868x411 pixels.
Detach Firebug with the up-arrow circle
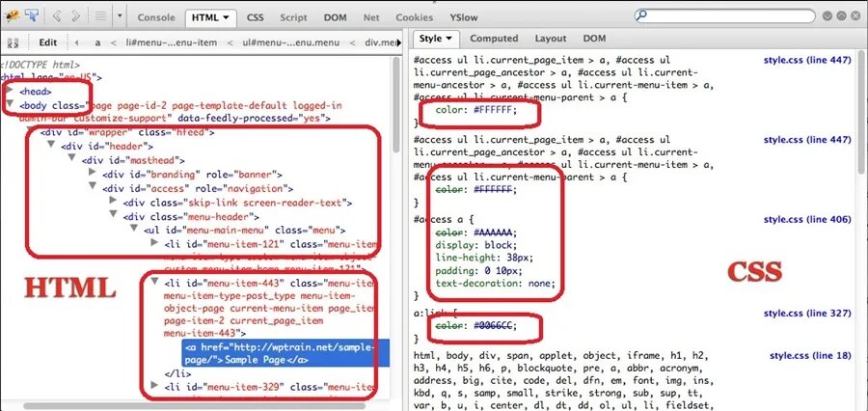[x=842, y=16]
